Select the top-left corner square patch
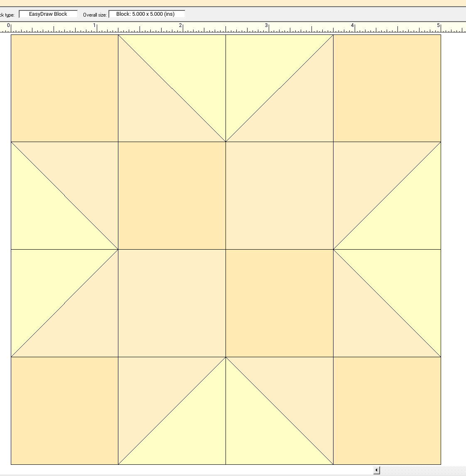Screen dimensions: 466x476 click(x=64, y=88)
